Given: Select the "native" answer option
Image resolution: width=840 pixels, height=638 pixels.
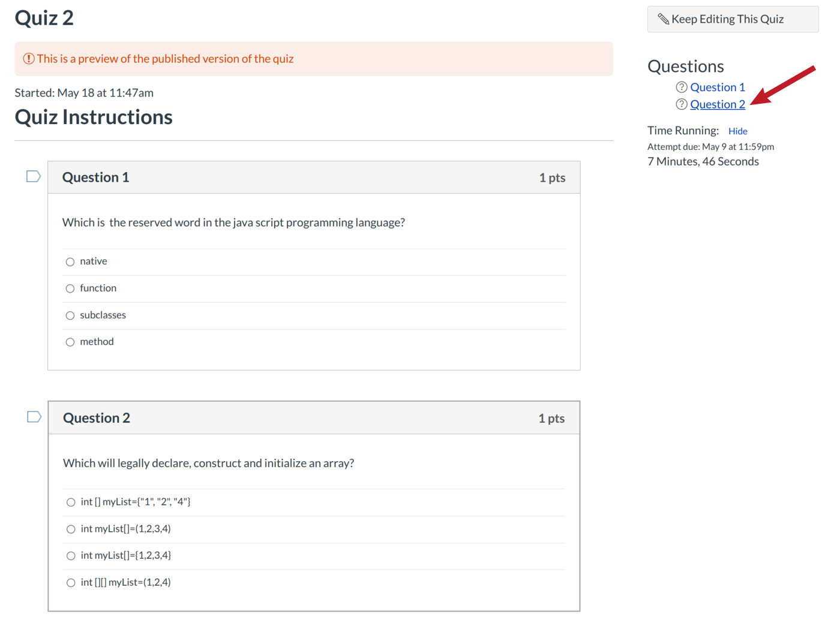Looking at the screenshot, I should [x=70, y=261].
